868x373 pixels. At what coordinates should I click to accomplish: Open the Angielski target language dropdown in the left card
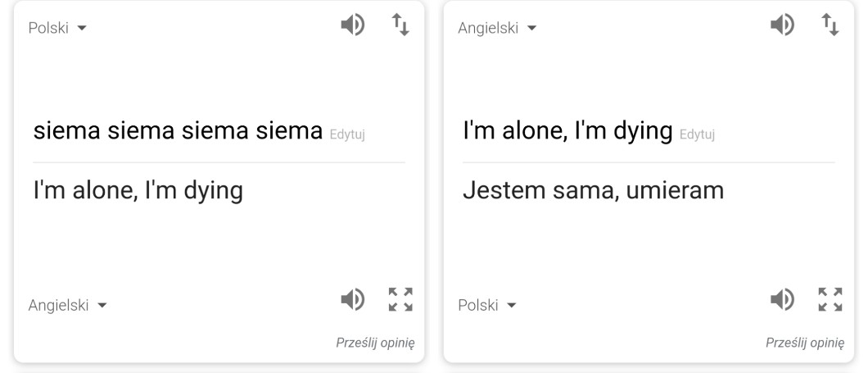(68, 306)
